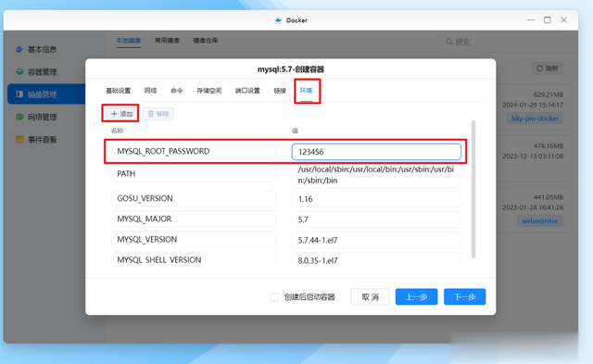
Task: Click the 629.21MB size text
Action: click(549, 94)
